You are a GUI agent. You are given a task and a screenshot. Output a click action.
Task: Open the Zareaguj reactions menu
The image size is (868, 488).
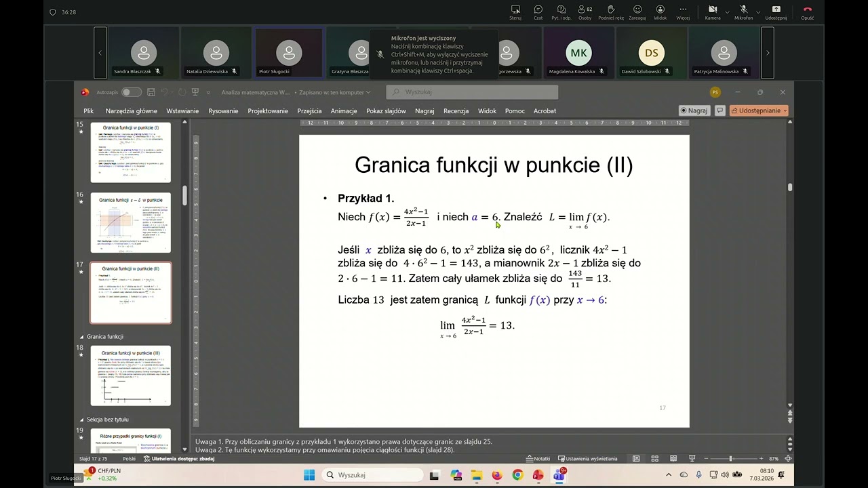click(637, 12)
